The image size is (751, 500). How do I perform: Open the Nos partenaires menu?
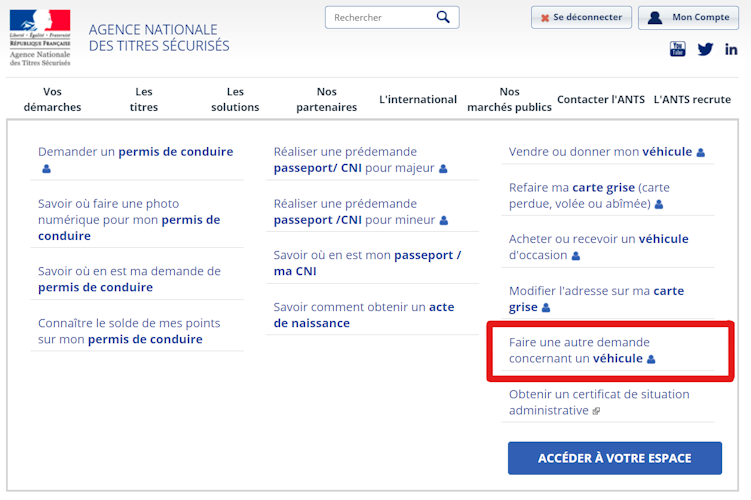click(327, 99)
